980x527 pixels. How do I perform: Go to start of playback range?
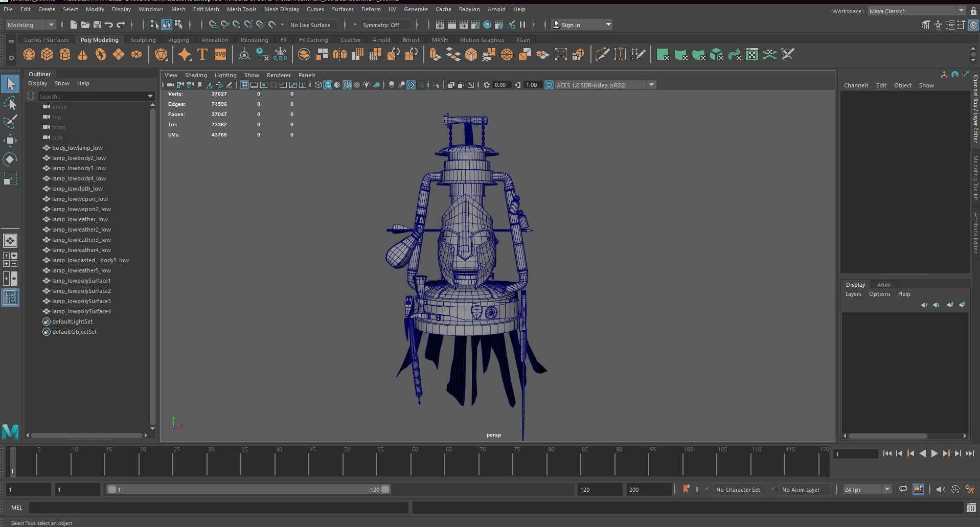coord(887,453)
